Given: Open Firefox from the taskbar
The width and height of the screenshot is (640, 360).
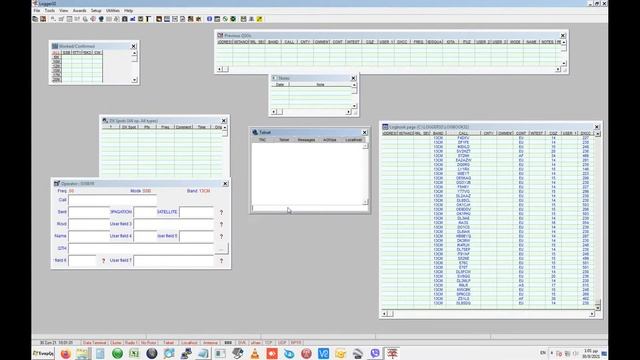Looking at the screenshot, I should click(65, 353).
